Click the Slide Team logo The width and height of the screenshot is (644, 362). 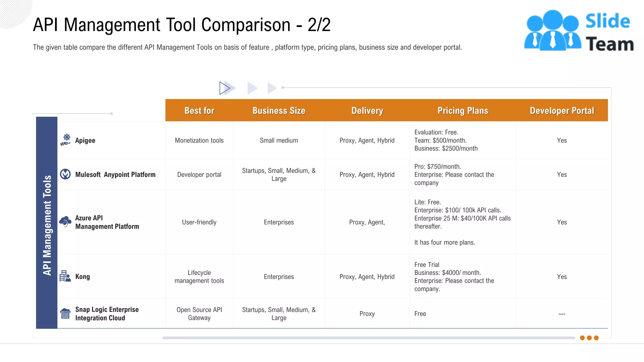[x=579, y=31]
